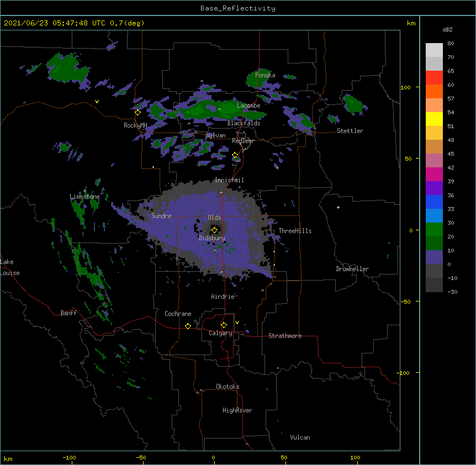Click the Stettler city label
Image resolution: width=476 pixels, height=465 pixels.
pos(350,131)
